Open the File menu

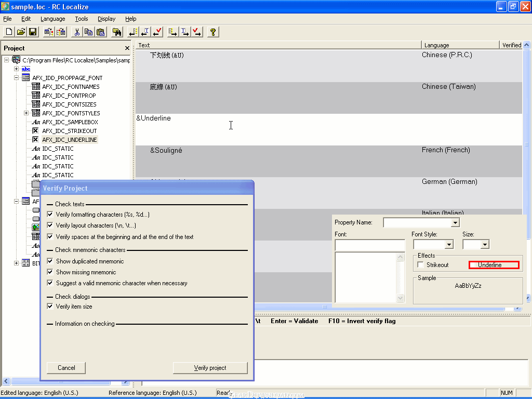(x=7, y=19)
